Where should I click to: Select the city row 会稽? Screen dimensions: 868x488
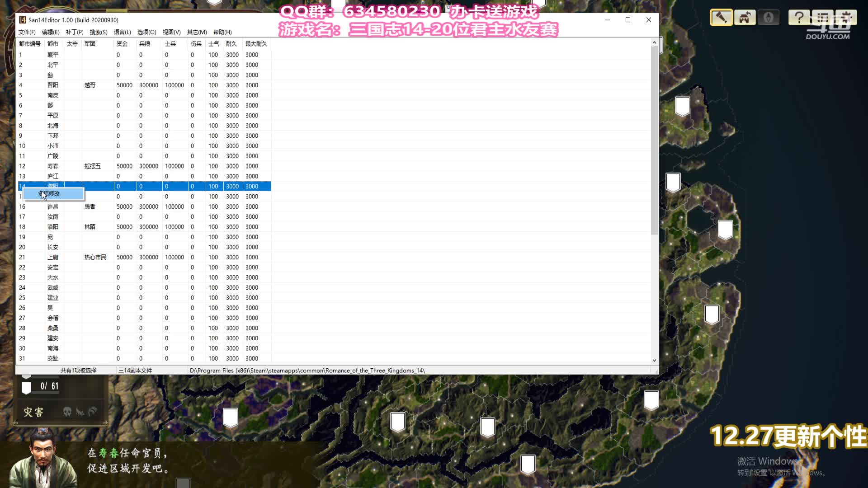click(145, 318)
